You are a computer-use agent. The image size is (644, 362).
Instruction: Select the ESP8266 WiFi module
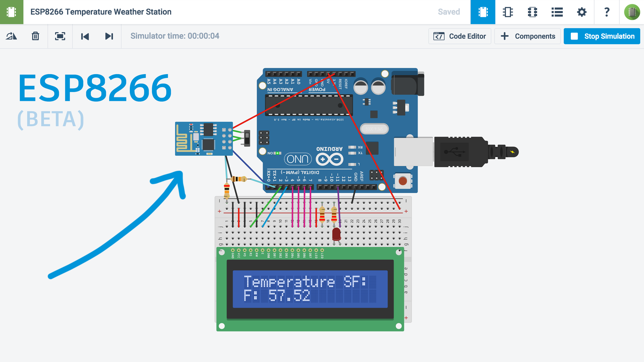[x=203, y=139]
